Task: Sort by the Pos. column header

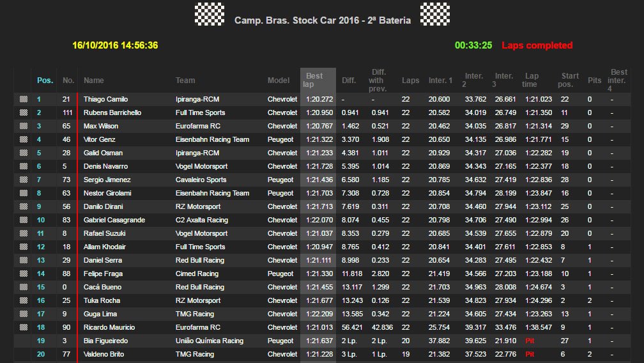Action: point(45,81)
